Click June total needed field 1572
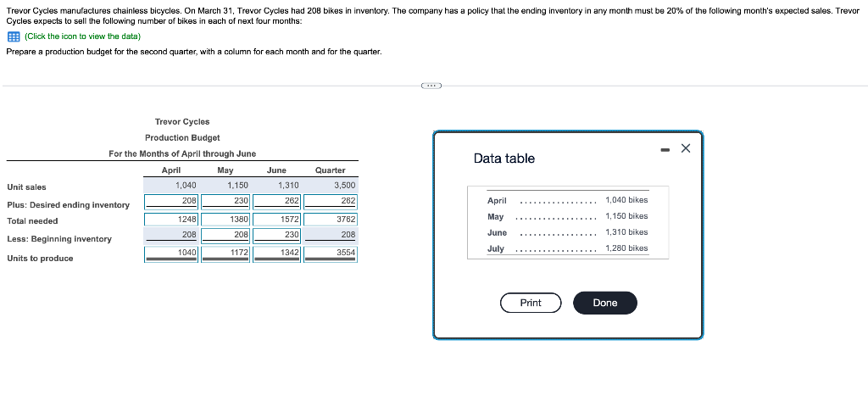The height and width of the screenshot is (401, 868). click(x=277, y=220)
